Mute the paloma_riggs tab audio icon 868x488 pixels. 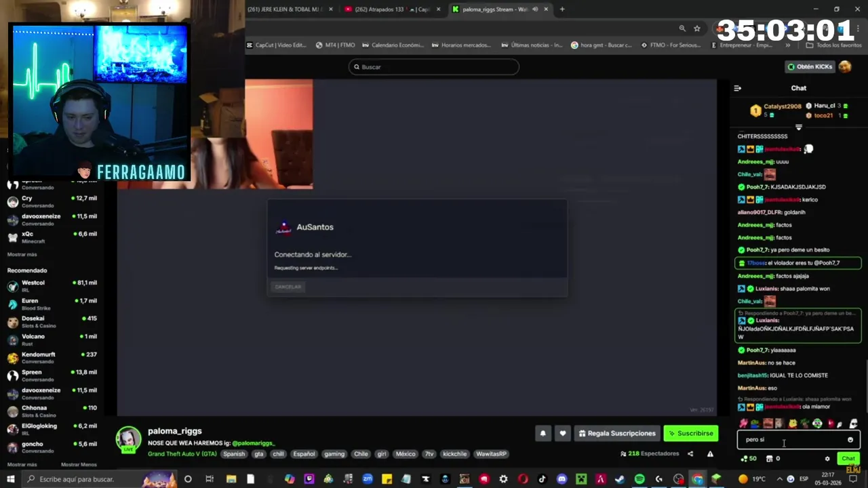point(535,9)
